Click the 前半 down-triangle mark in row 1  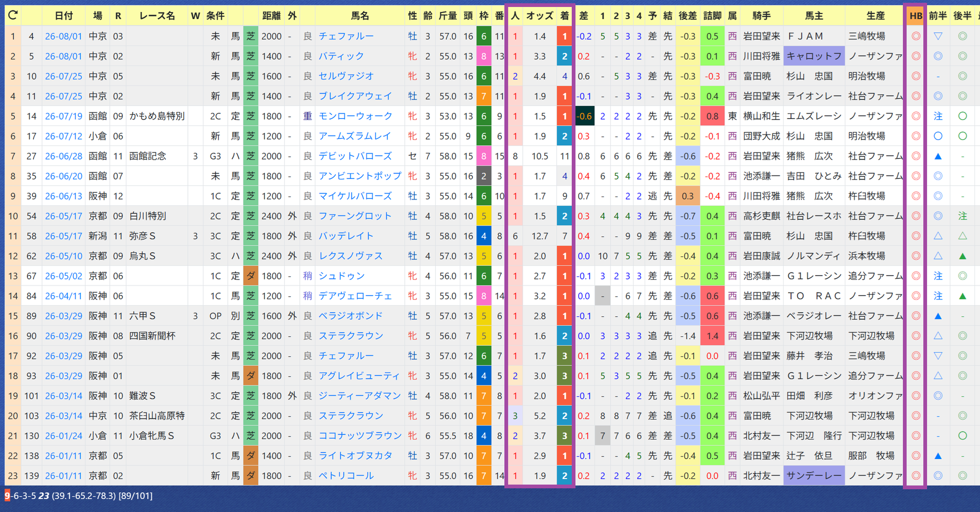[938, 36]
